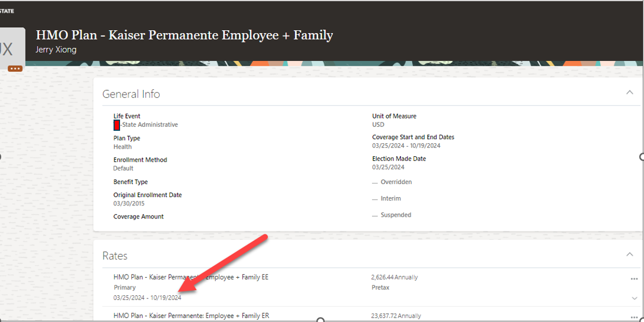Click the Life Event label
The width and height of the screenshot is (644, 322).
coord(127,117)
